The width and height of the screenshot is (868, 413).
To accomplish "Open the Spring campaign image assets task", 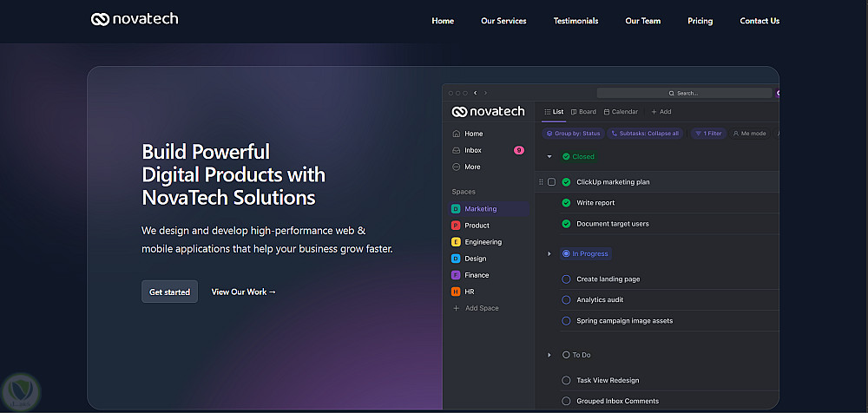I will coord(625,320).
